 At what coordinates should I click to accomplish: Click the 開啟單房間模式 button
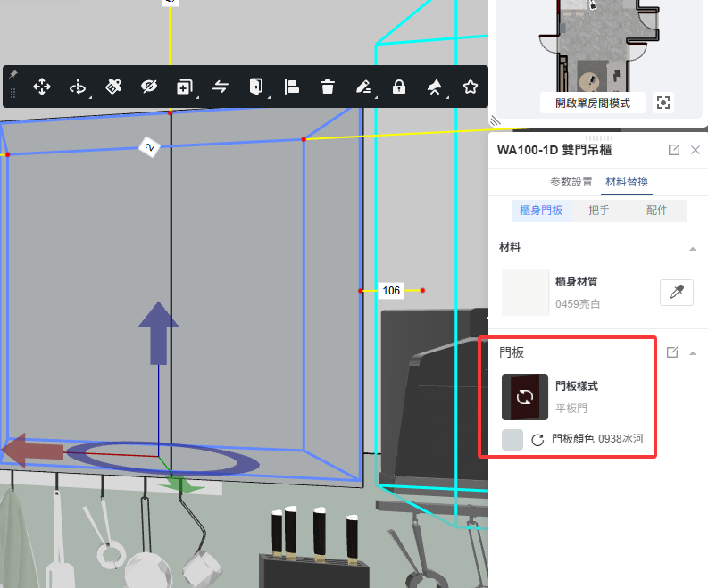pyautogui.click(x=592, y=103)
